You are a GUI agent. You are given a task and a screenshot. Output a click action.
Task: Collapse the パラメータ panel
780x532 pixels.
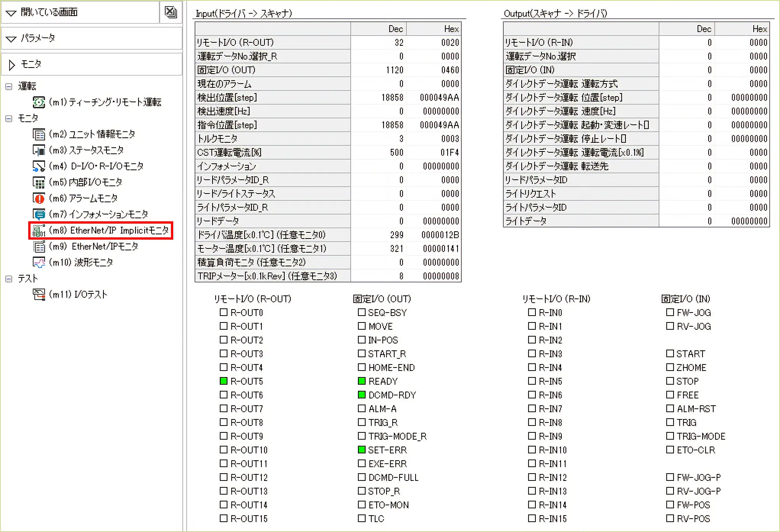(x=11, y=39)
